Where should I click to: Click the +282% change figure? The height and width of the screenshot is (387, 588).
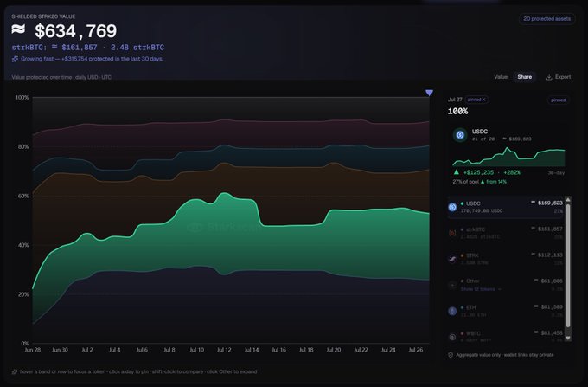(512, 172)
